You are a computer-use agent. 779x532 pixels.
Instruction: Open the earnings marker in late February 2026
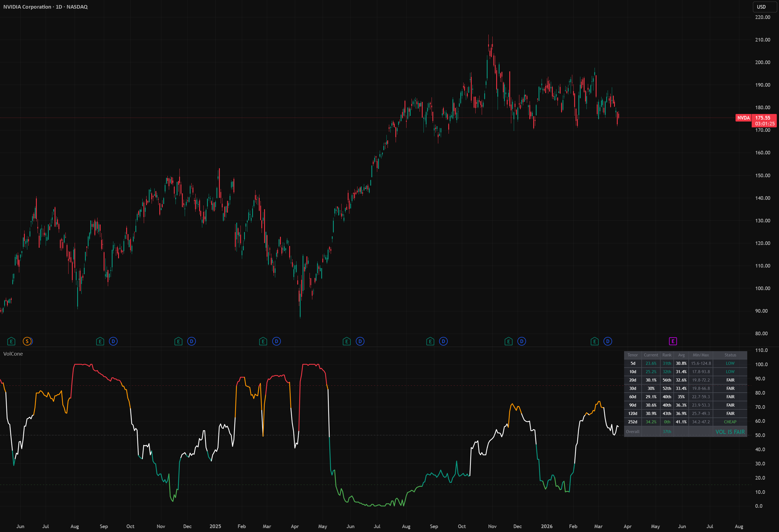coord(595,341)
